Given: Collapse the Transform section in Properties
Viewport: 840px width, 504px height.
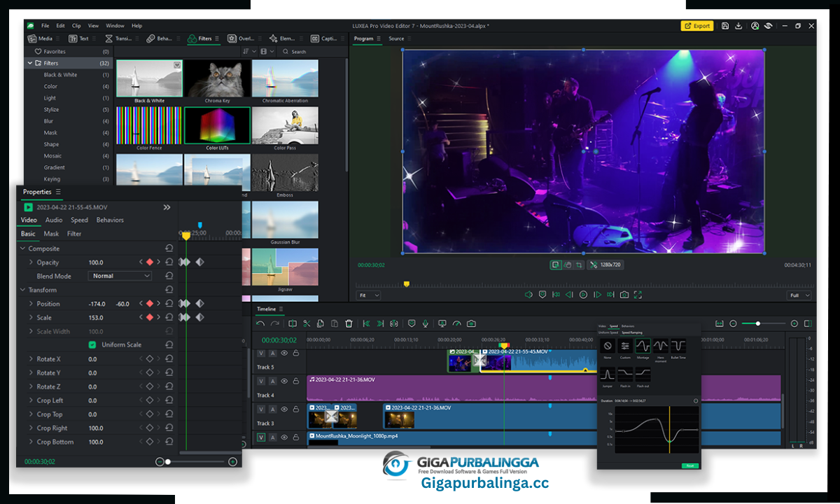Looking at the screenshot, I should [22, 290].
